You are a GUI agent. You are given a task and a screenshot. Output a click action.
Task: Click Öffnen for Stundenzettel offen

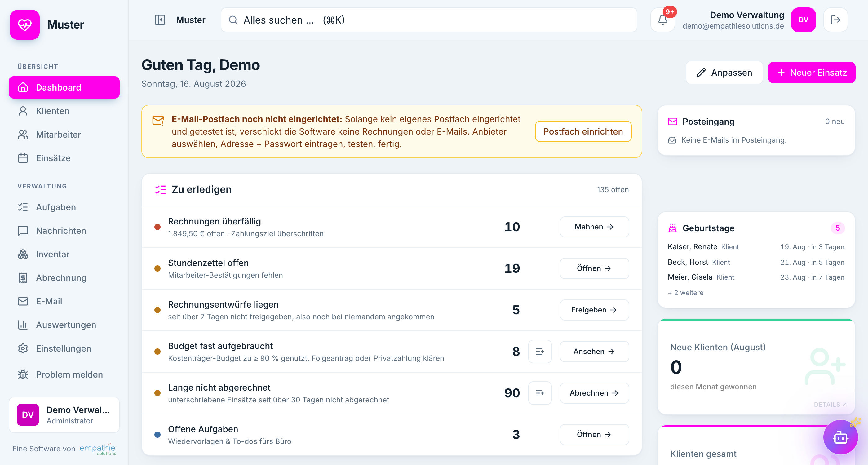pos(594,268)
